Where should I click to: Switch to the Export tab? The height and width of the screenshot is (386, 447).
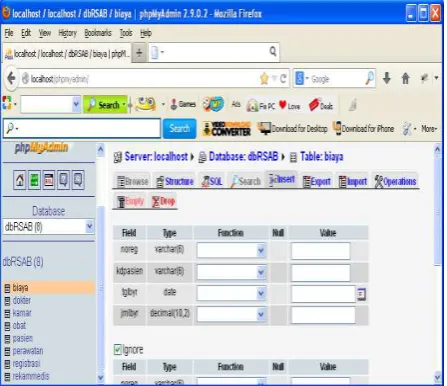coord(317,181)
